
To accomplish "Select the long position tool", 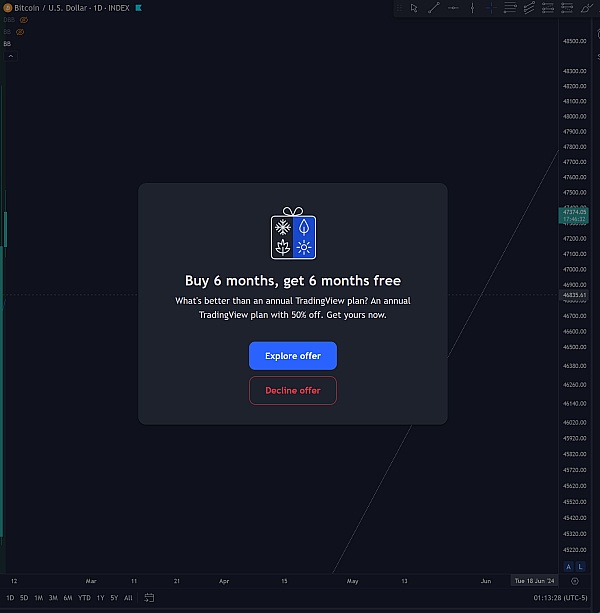I will (x=548, y=8).
